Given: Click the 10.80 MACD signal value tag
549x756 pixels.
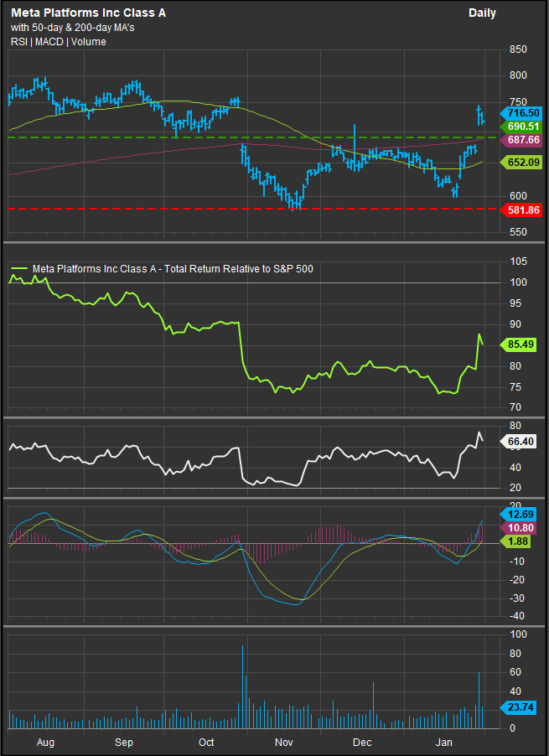Looking at the screenshot, I should point(523,527).
